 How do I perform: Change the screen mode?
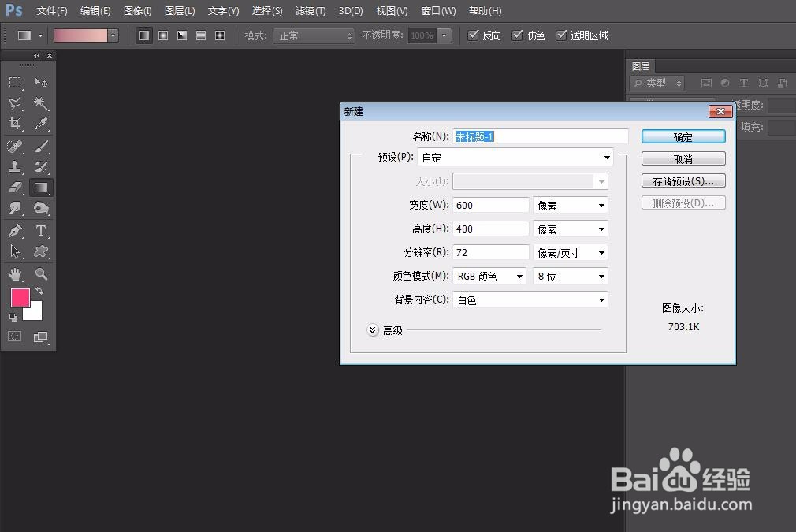tap(41, 337)
